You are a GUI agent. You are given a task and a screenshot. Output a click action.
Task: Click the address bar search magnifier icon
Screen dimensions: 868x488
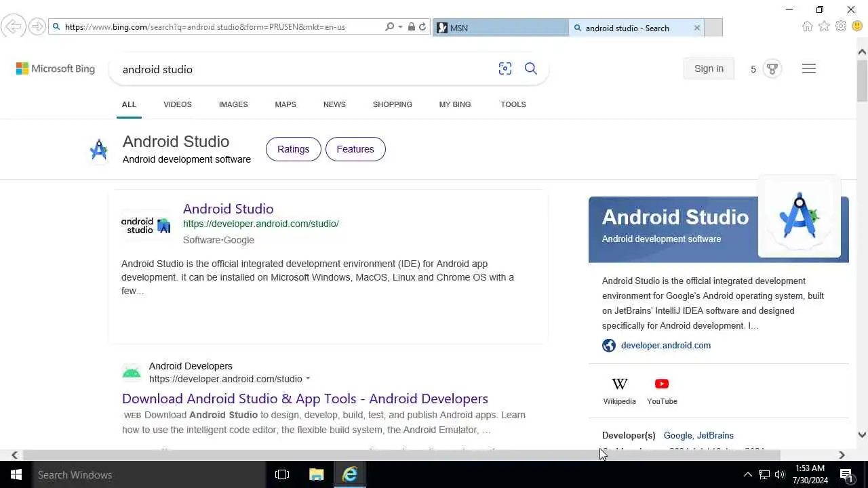tap(389, 27)
